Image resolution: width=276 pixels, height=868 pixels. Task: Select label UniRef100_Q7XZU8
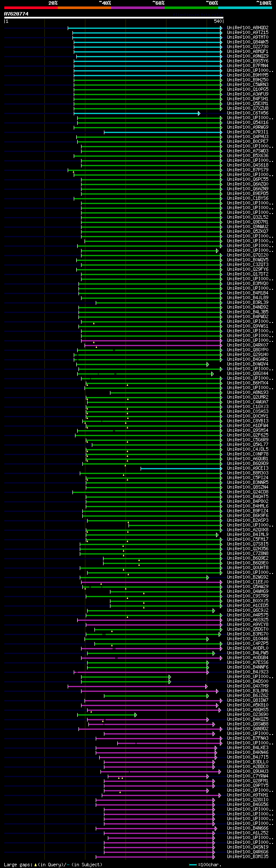pyautogui.click(x=248, y=108)
